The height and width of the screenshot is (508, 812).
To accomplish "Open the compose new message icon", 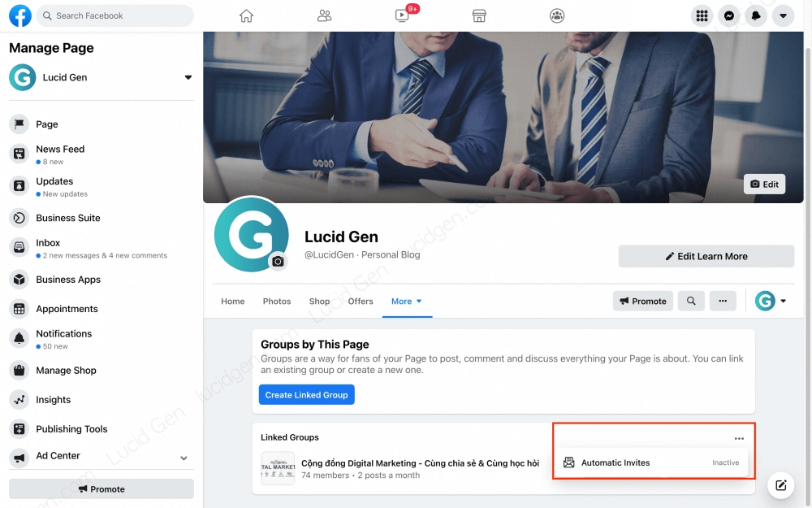I will [x=780, y=485].
